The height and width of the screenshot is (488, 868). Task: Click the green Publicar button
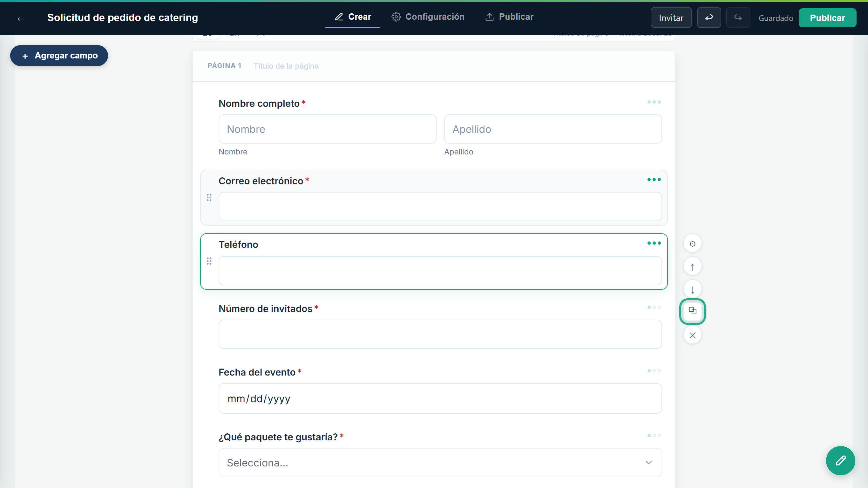827,17
